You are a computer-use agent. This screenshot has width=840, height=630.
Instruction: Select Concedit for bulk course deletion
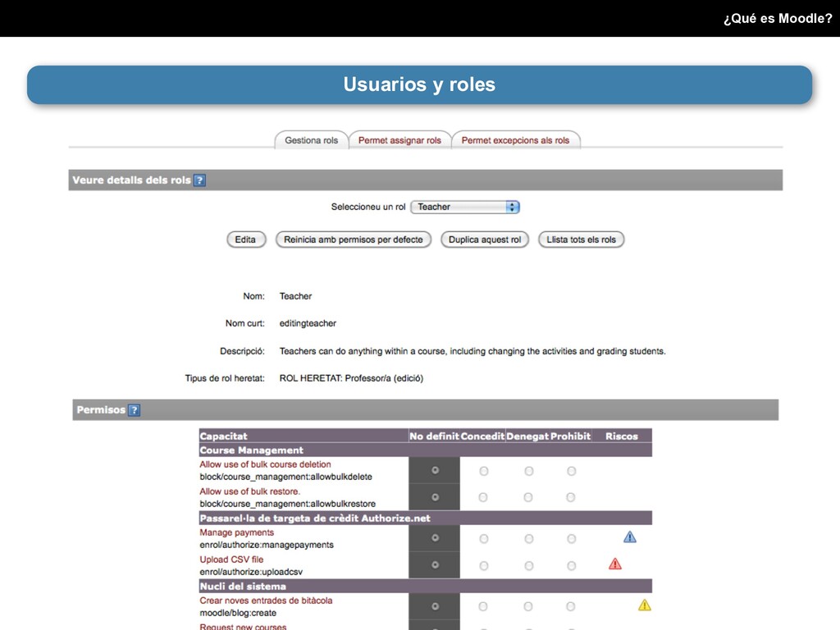(x=484, y=471)
